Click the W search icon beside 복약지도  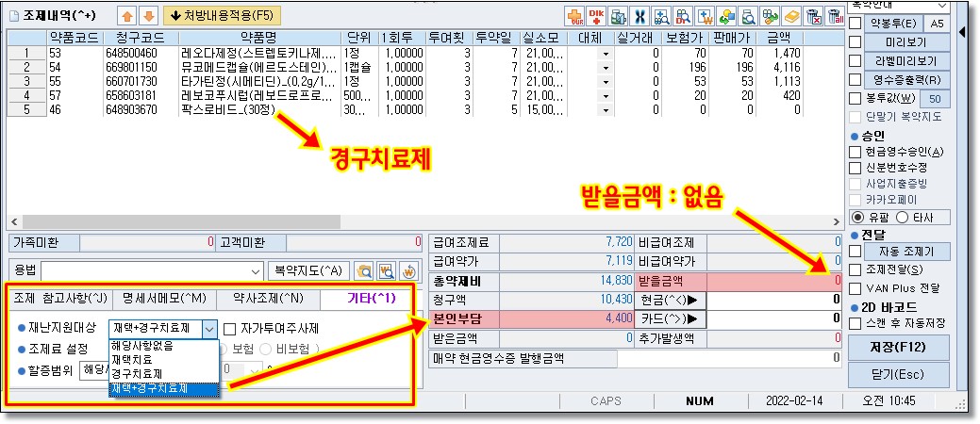[x=386, y=271]
